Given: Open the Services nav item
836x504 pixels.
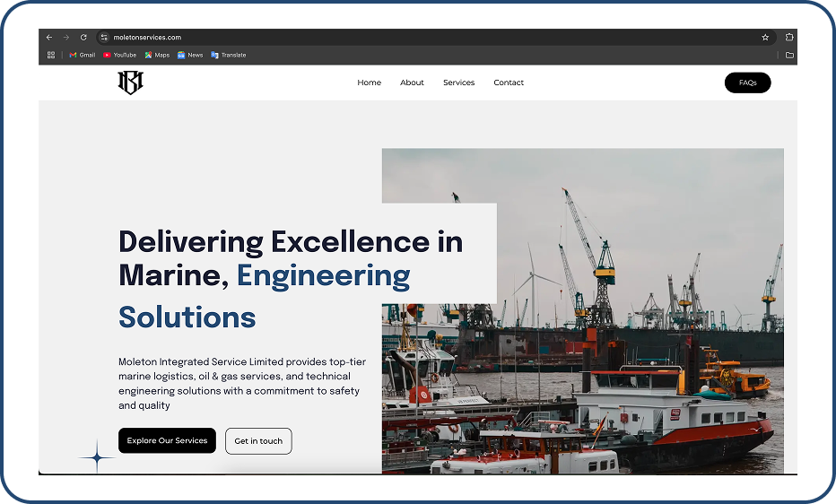Looking at the screenshot, I should pos(458,83).
